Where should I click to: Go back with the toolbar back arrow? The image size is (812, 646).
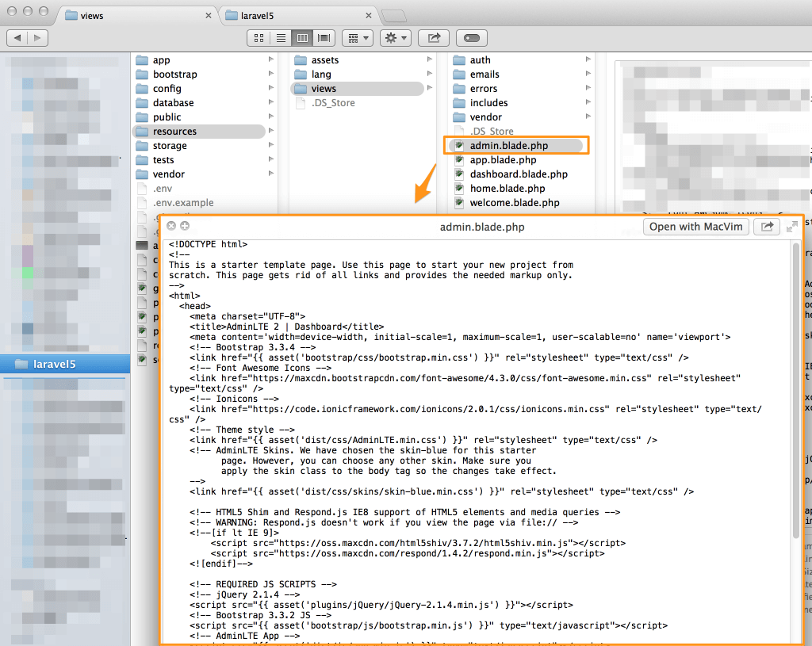(17, 38)
